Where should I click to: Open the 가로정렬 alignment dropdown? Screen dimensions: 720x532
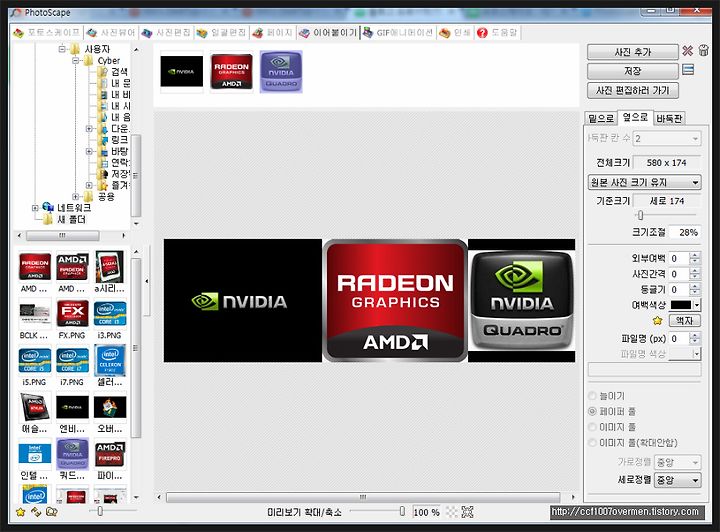(x=678, y=461)
